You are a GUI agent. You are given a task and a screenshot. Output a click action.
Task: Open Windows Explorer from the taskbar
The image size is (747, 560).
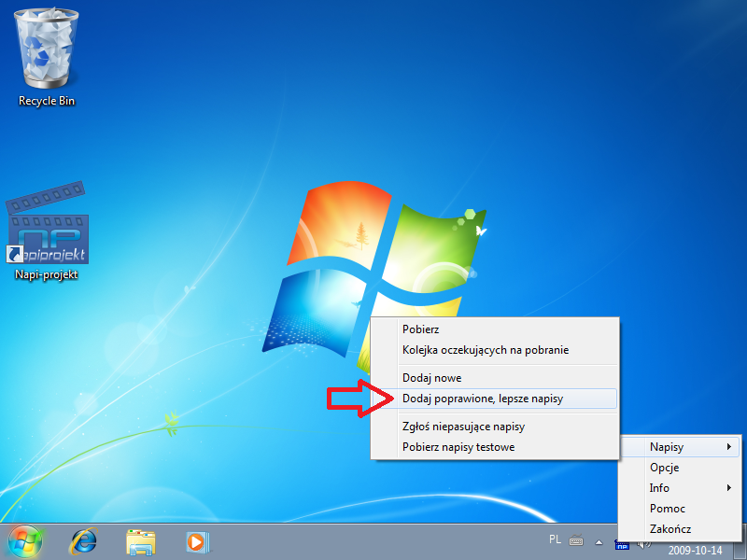pos(141,542)
